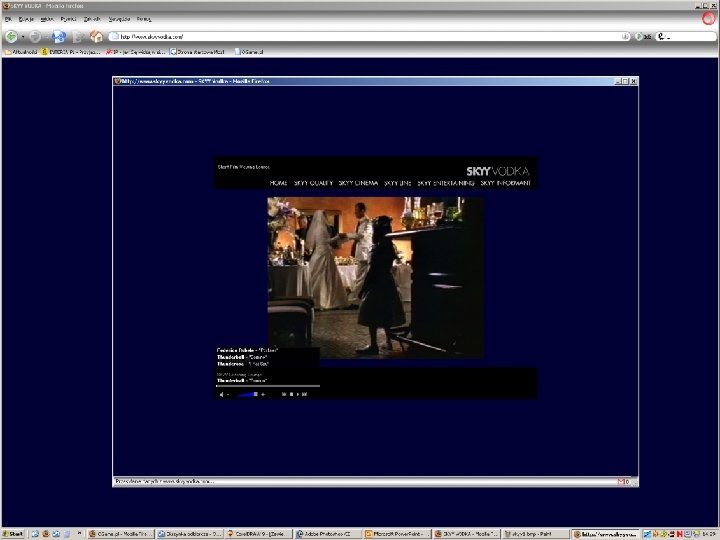The image size is (720, 540).
Task: Click the red N tray icon
Action: [679, 534]
